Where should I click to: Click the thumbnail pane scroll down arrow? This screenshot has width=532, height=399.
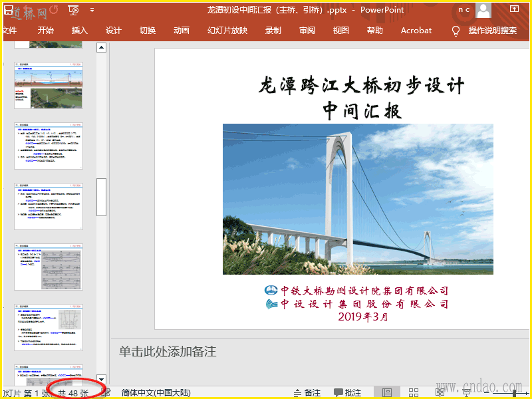pos(102,379)
